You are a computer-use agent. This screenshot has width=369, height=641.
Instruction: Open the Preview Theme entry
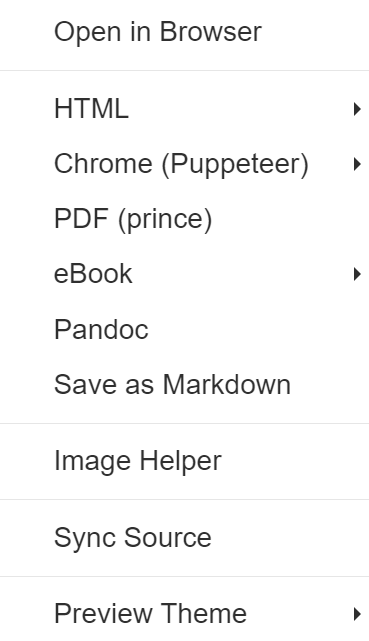coord(184,614)
